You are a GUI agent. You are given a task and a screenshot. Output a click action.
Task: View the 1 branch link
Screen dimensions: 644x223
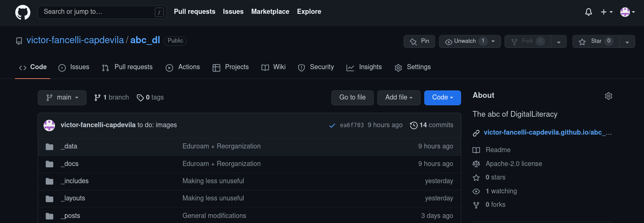[x=112, y=97]
